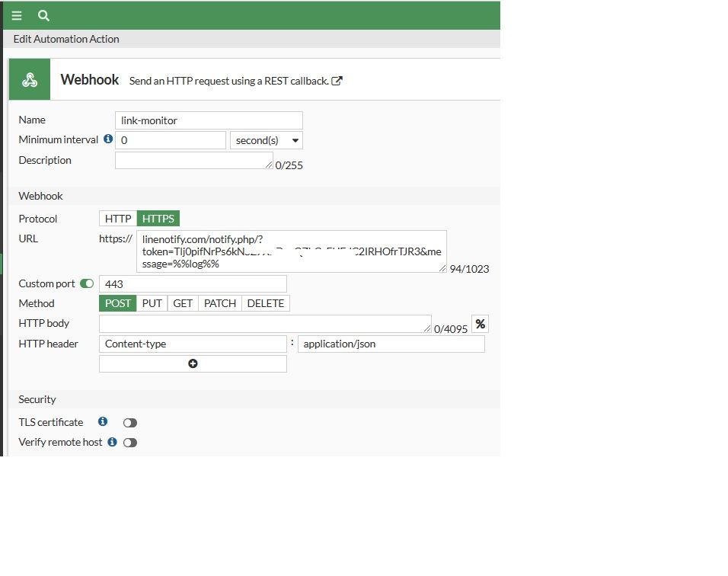Image resolution: width=728 pixels, height=576 pixels.
Task: Select HTTPS protocol option
Action: pos(158,219)
